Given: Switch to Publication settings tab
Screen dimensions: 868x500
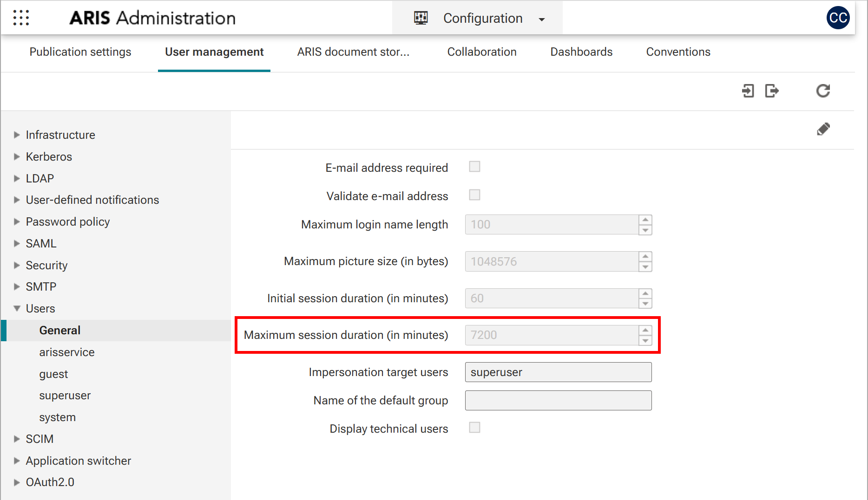Looking at the screenshot, I should 80,52.
